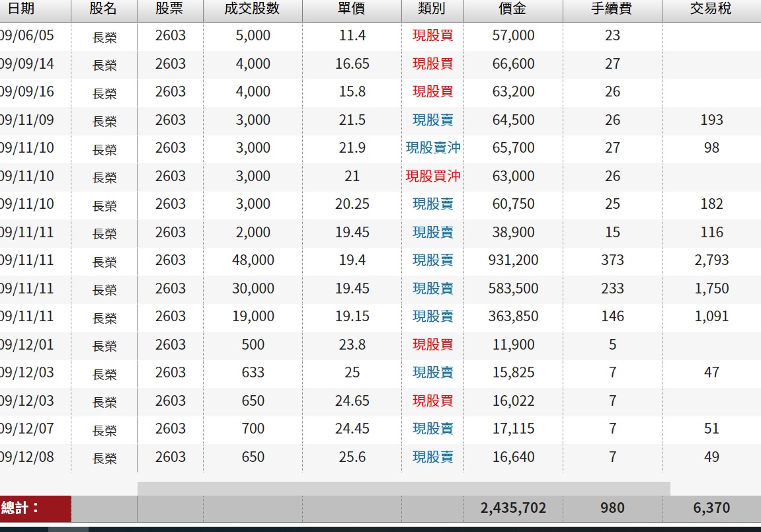Select the tax value 1,091

(711, 317)
